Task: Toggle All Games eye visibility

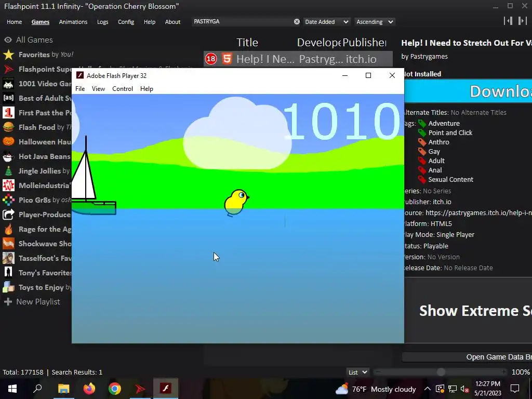Action: point(8,40)
